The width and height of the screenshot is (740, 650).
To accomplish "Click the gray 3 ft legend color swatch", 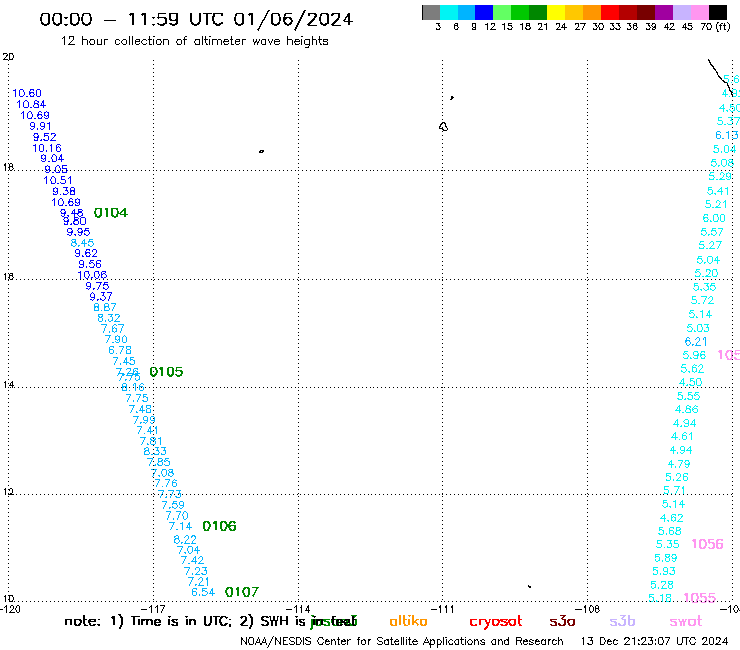I will 431,12.
